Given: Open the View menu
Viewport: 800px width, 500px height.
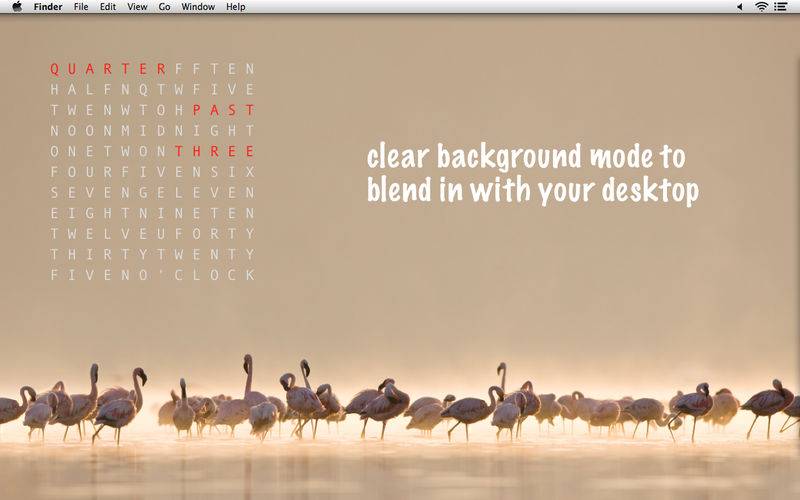Looking at the screenshot, I should 137,7.
